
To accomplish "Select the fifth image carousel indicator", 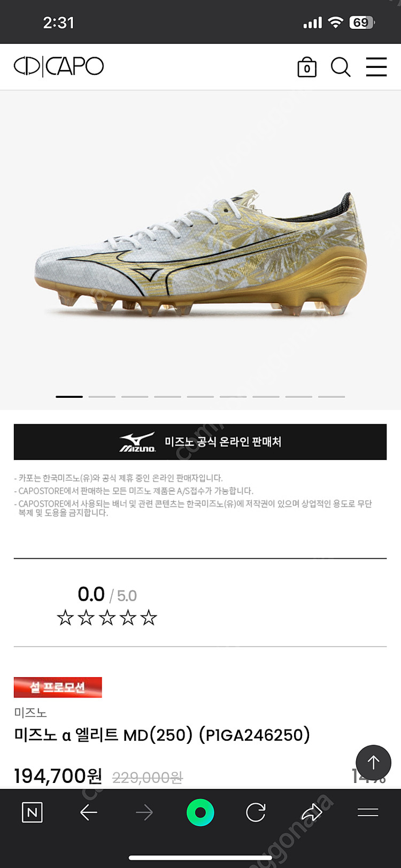I will 200,397.
